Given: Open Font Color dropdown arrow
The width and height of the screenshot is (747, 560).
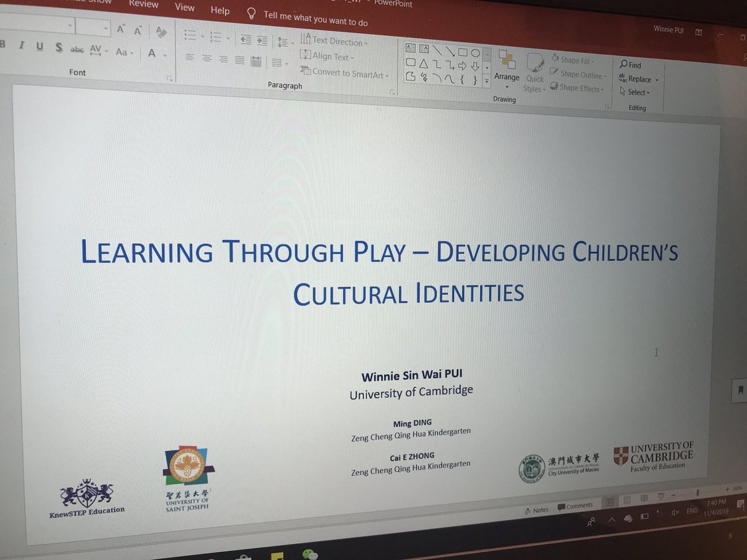Looking at the screenshot, I should [x=165, y=55].
